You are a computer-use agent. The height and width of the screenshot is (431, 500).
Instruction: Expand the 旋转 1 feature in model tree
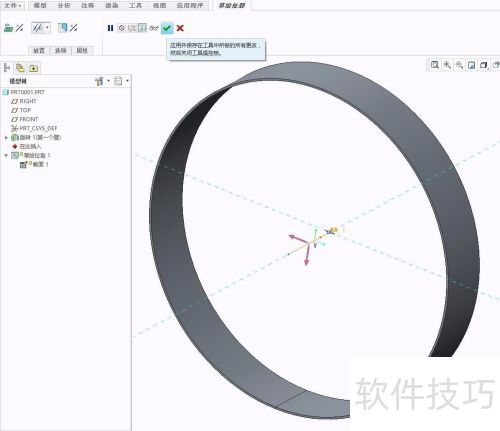pyautogui.click(x=6, y=137)
